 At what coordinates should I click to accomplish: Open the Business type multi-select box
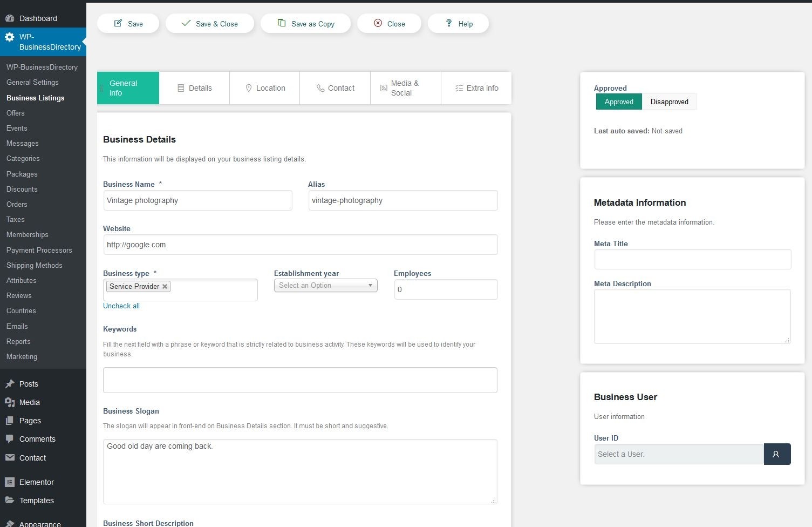pyautogui.click(x=180, y=290)
